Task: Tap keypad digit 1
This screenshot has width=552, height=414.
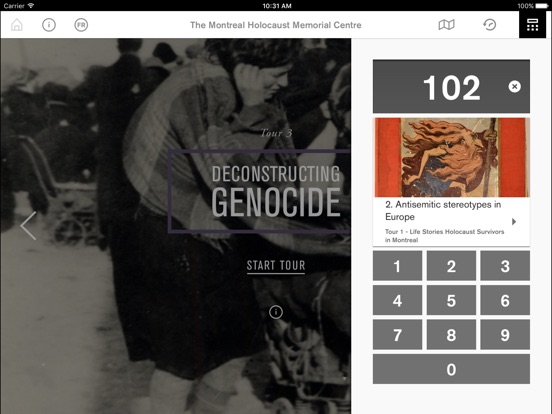Action: (x=397, y=266)
